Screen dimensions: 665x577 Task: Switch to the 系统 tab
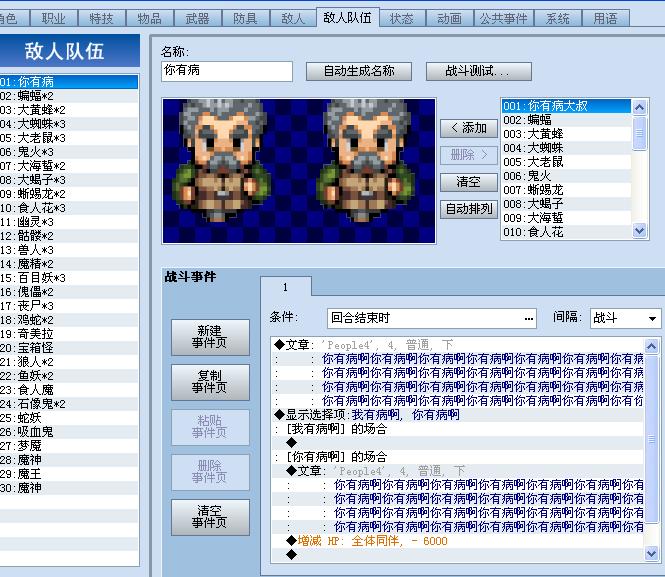[558, 19]
